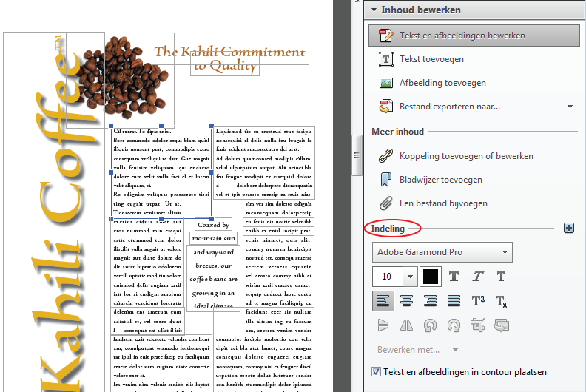Align text right

coord(430,301)
